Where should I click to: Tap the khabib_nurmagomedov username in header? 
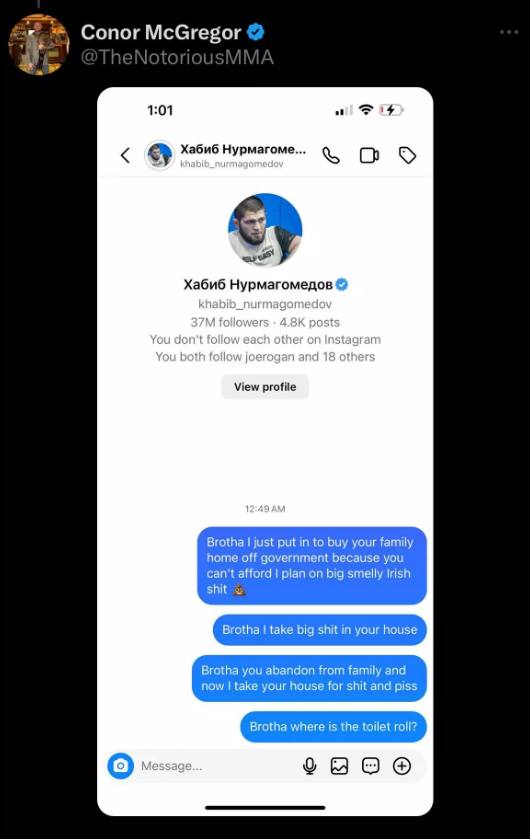point(232,164)
